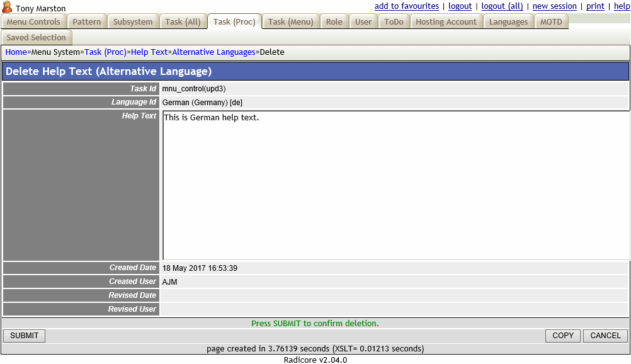Select the Subsystem tab

click(x=133, y=21)
